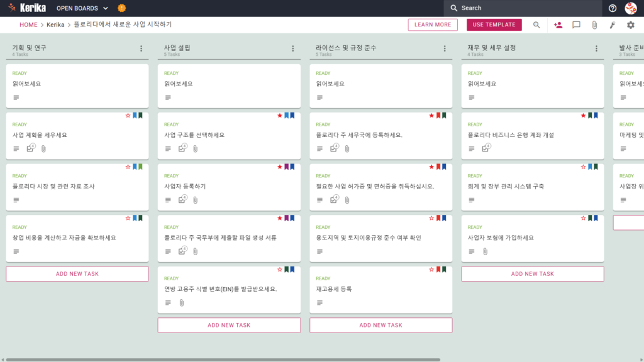
Task: Open the 회계 및 장부 관리 시스템 구축 card
Action: (532, 187)
